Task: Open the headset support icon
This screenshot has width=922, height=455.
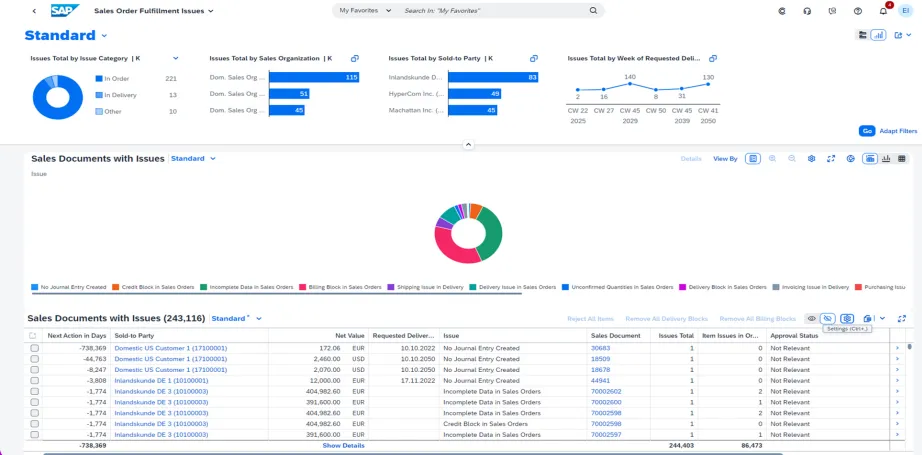Action: click(x=806, y=11)
